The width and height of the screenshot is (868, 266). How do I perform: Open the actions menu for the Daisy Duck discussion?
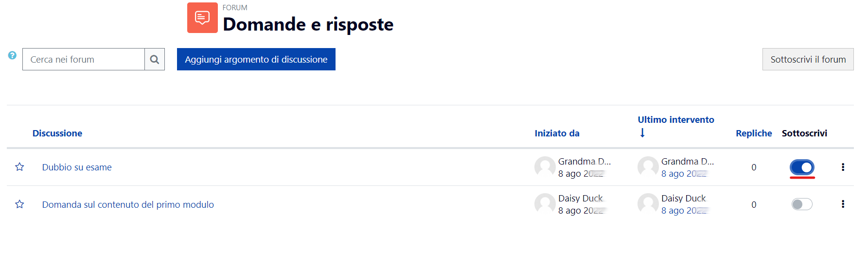(x=843, y=204)
